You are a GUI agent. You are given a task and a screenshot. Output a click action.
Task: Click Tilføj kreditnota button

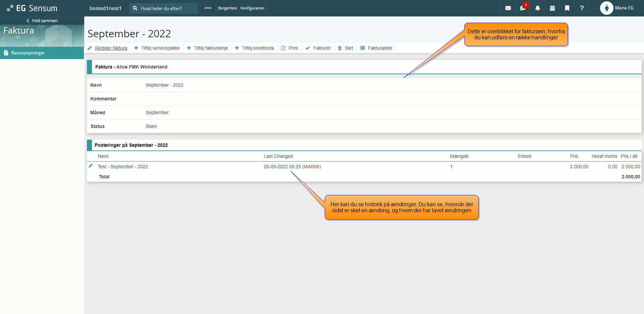pyautogui.click(x=255, y=48)
